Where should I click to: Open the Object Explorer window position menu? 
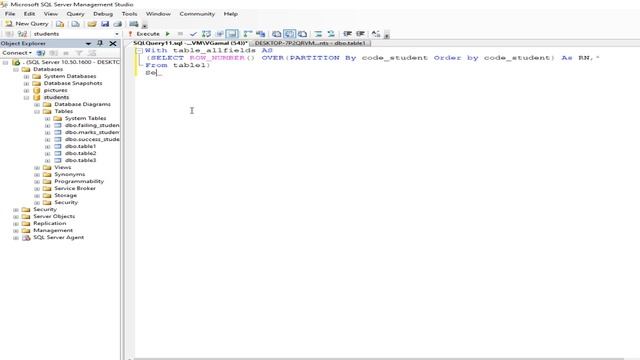(88, 43)
